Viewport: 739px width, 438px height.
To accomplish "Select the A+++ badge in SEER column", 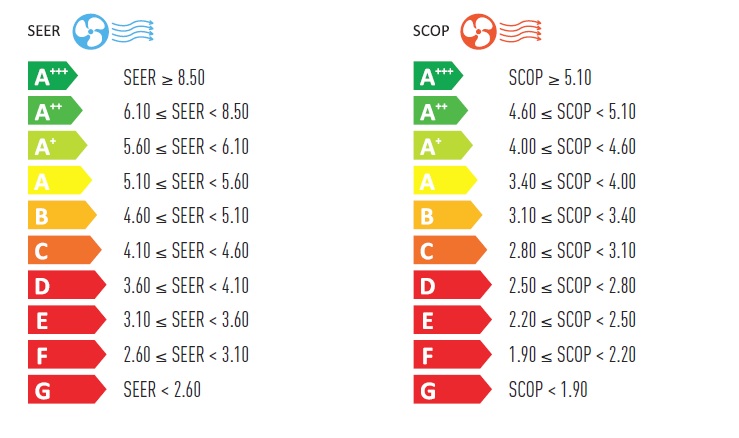I will 52,77.
